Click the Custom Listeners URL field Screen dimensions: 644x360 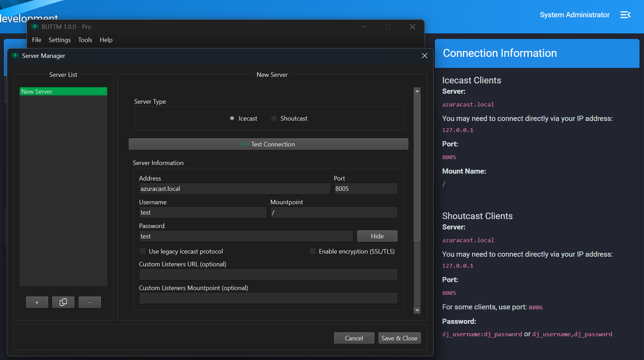(268, 274)
